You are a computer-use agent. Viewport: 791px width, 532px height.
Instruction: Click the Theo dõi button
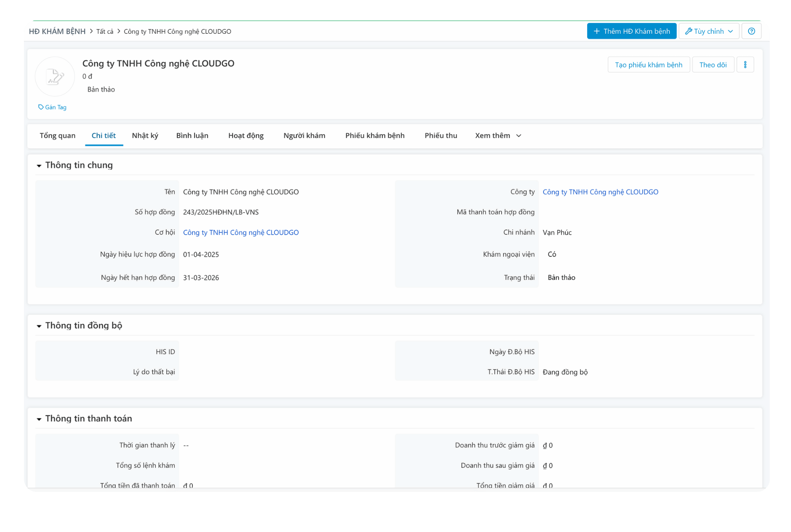coord(713,65)
